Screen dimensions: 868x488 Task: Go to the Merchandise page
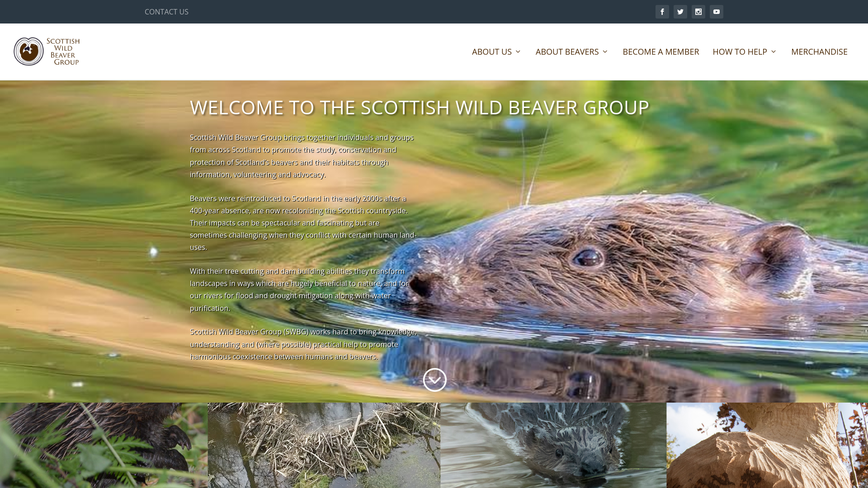[x=819, y=52]
